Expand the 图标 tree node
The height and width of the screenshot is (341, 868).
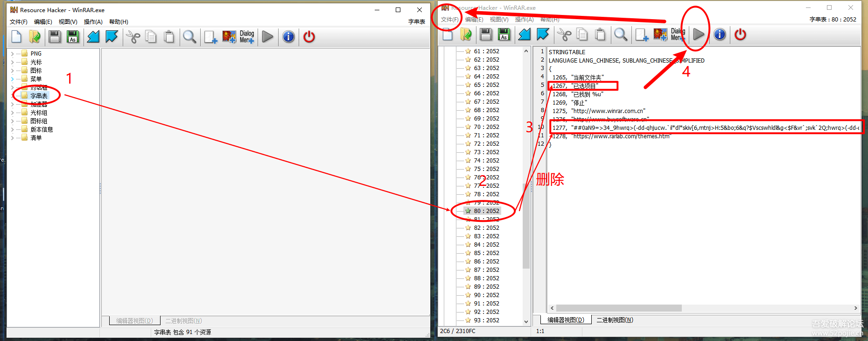(12, 71)
